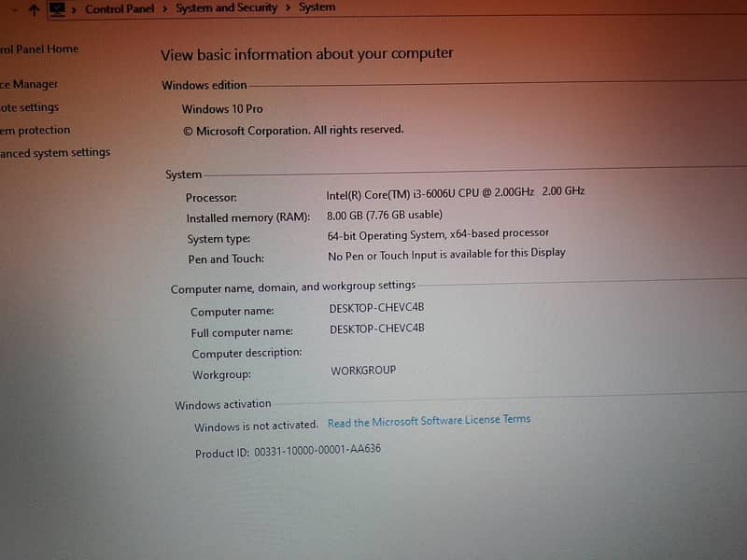The image size is (747, 560).
Task: Click the Windows activation section label
Action: (222, 405)
